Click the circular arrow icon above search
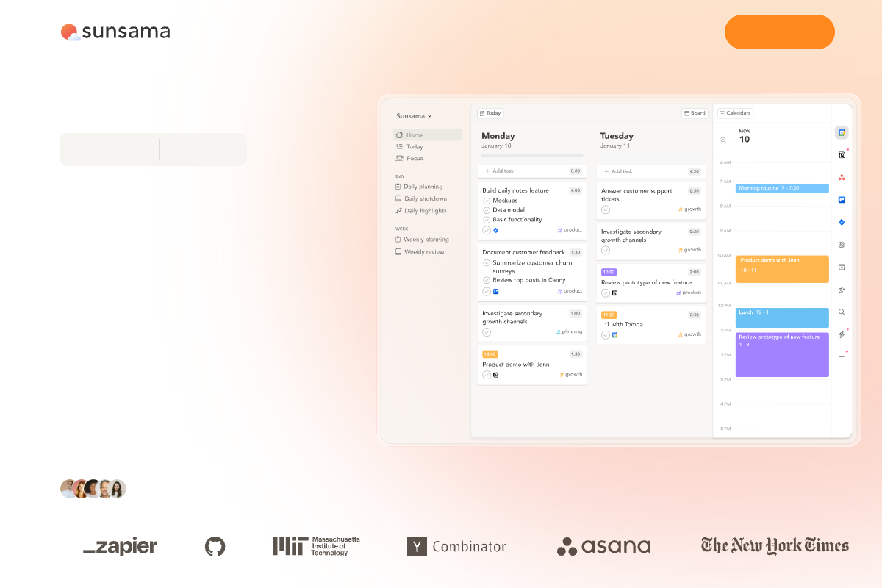The width and height of the screenshot is (882, 588). pyautogui.click(x=842, y=290)
